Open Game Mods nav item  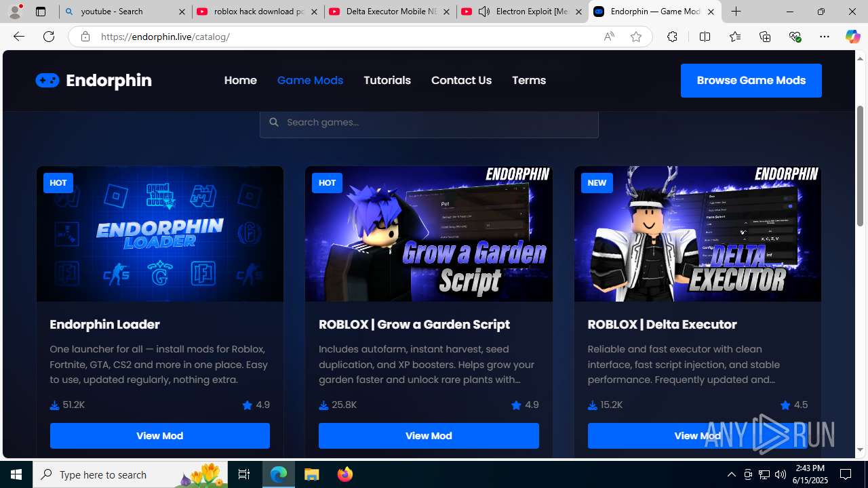click(310, 80)
